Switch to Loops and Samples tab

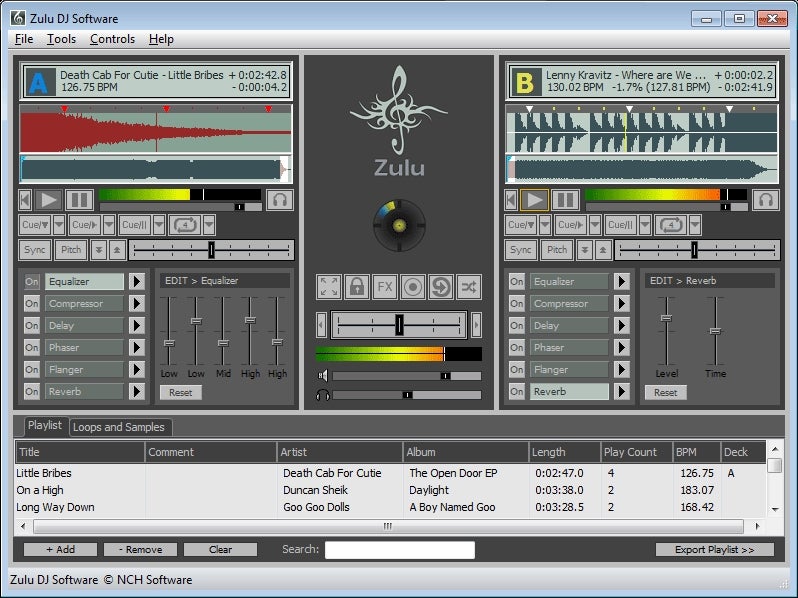point(119,427)
